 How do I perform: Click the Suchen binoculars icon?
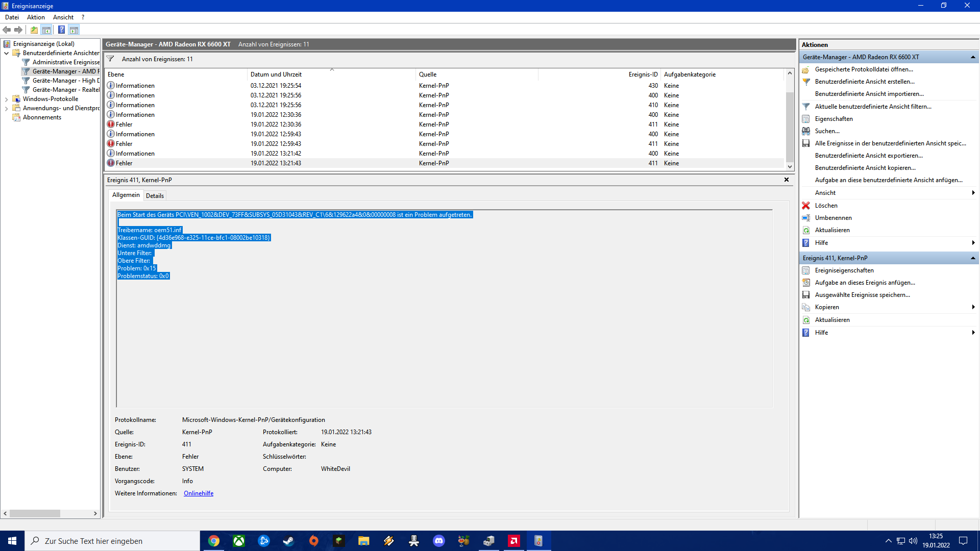coord(806,131)
